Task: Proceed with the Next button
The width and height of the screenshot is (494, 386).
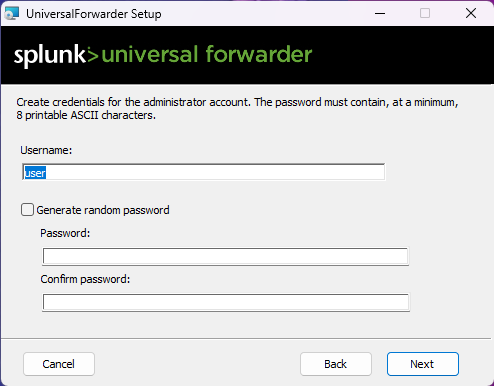Action: tap(423, 364)
